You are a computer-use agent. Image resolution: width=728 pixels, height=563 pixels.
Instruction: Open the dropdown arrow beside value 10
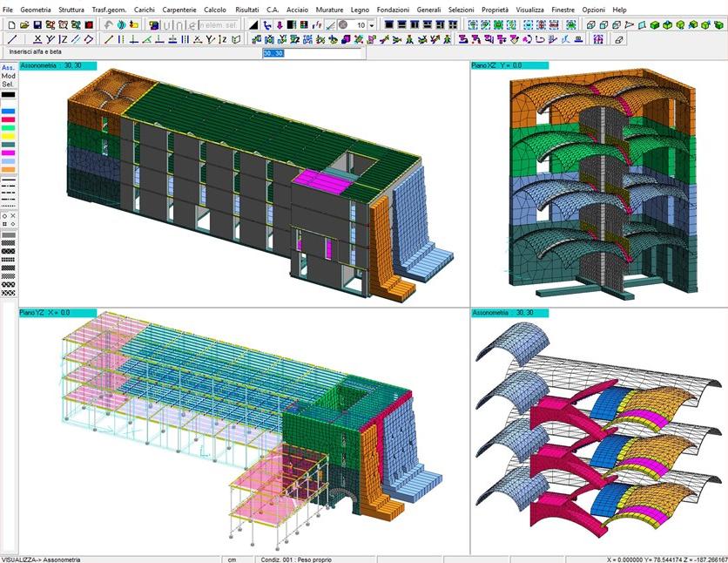pos(372,25)
